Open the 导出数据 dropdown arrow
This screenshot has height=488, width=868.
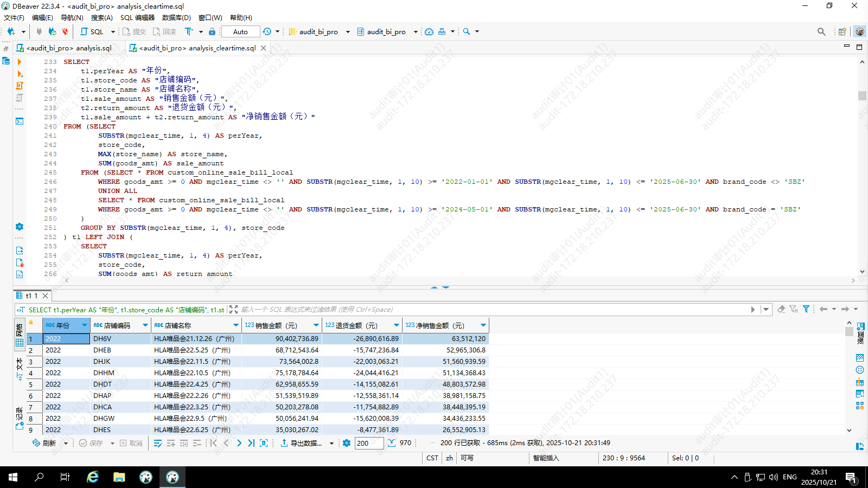[331, 444]
